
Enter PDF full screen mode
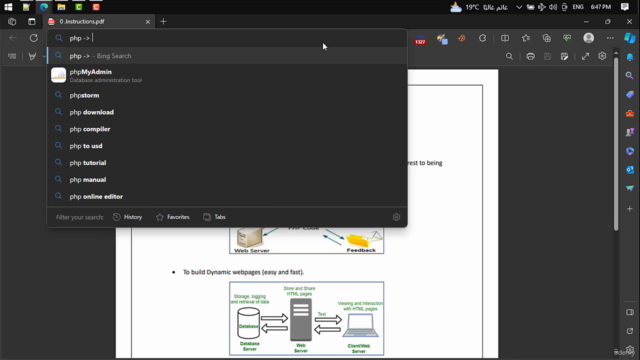point(585,56)
